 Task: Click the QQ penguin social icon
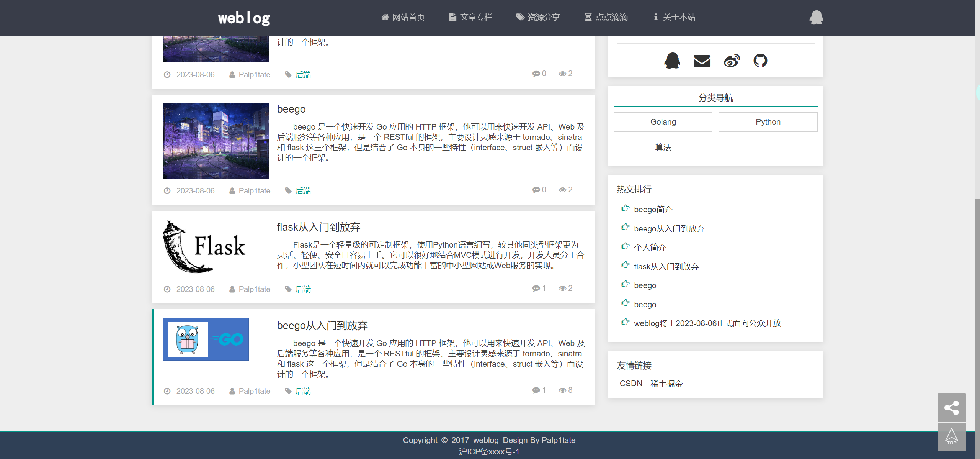point(672,61)
